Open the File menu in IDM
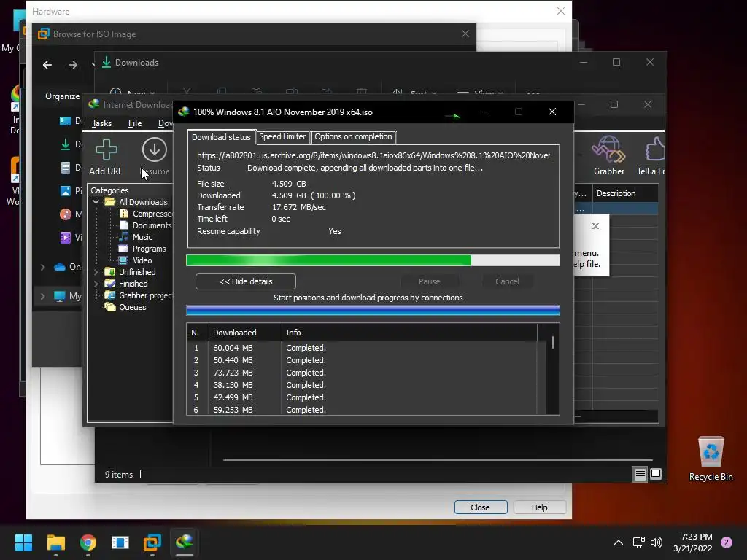747x560 pixels. point(135,123)
